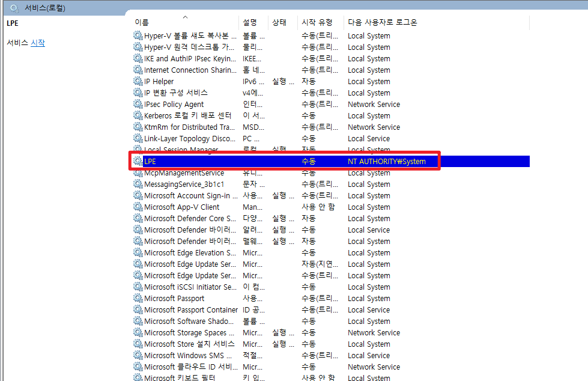Click the gear icon of Kerberos 로컬 키 배포 센터
588x381 pixels.
tap(138, 115)
